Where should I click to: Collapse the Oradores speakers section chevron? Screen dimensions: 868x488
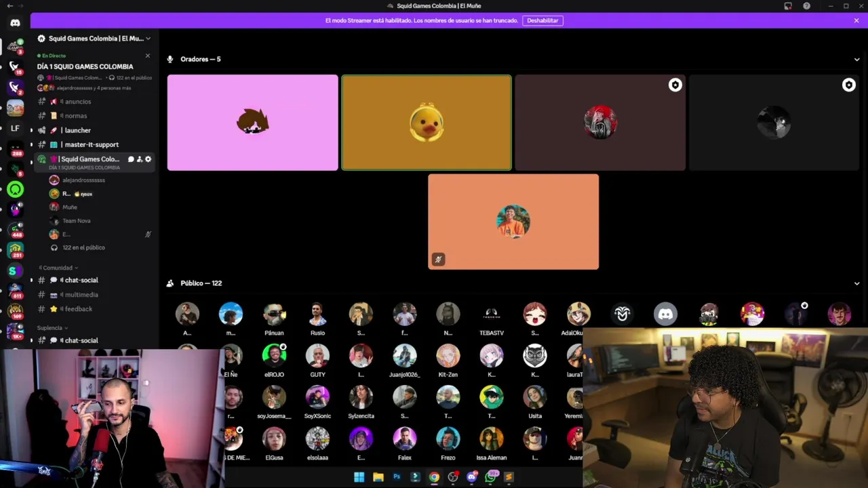856,60
